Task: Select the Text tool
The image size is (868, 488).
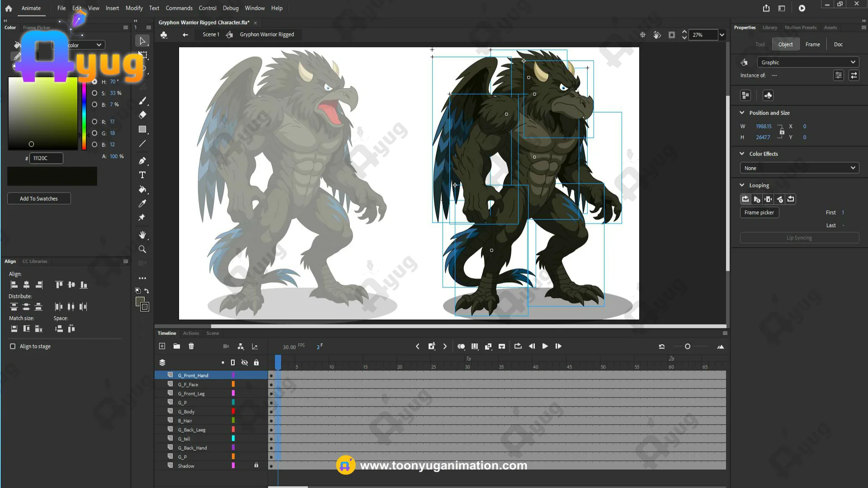Action: click(x=142, y=175)
